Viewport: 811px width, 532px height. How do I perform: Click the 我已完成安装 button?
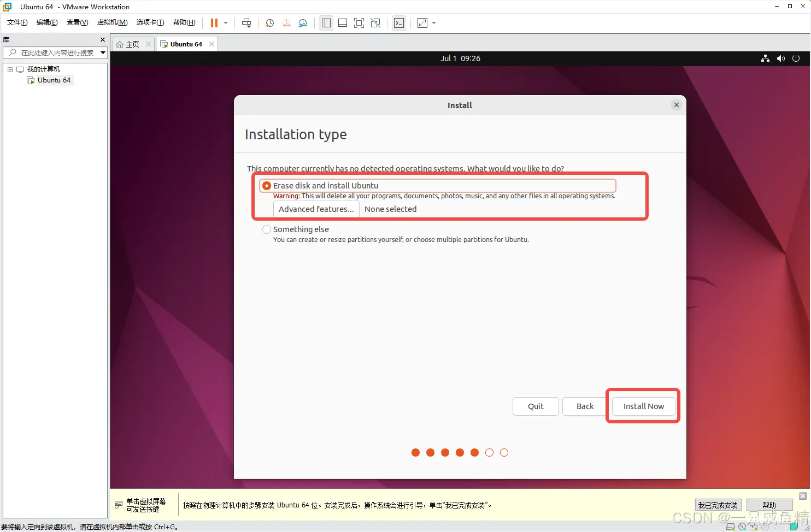718,505
